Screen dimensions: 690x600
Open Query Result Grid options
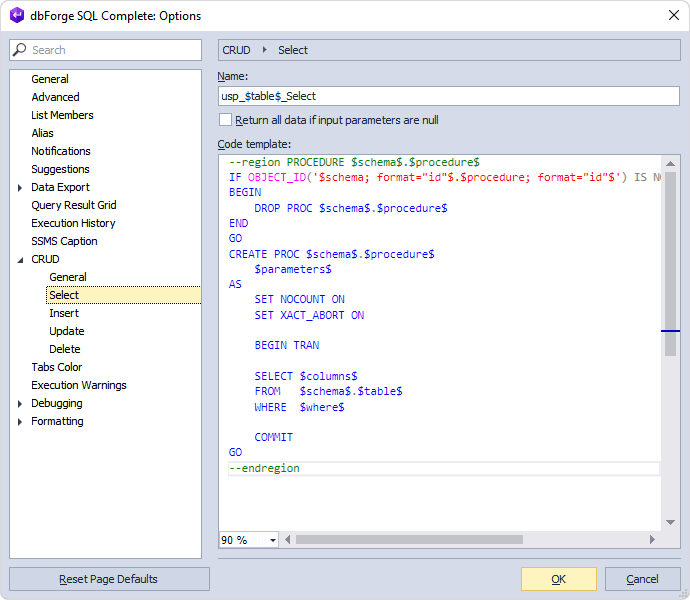tap(73, 206)
